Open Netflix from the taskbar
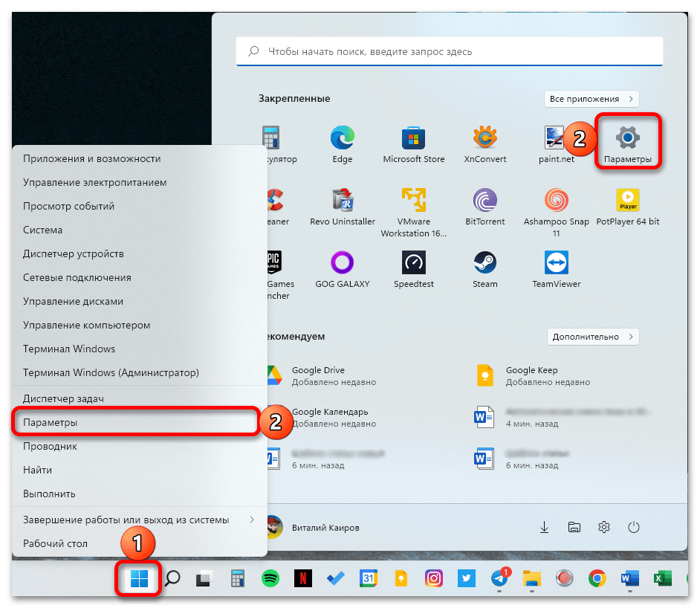 [302, 578]
